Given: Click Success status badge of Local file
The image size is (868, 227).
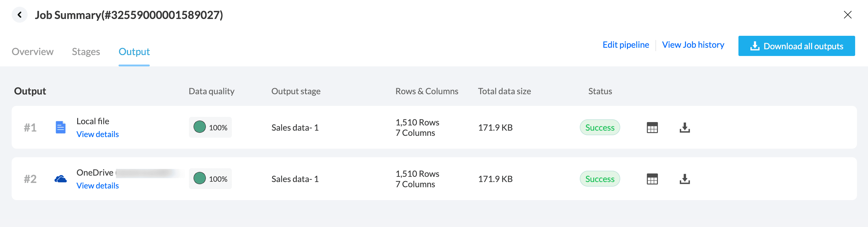Looking at the screenshot, I should [x=599, y=128].
